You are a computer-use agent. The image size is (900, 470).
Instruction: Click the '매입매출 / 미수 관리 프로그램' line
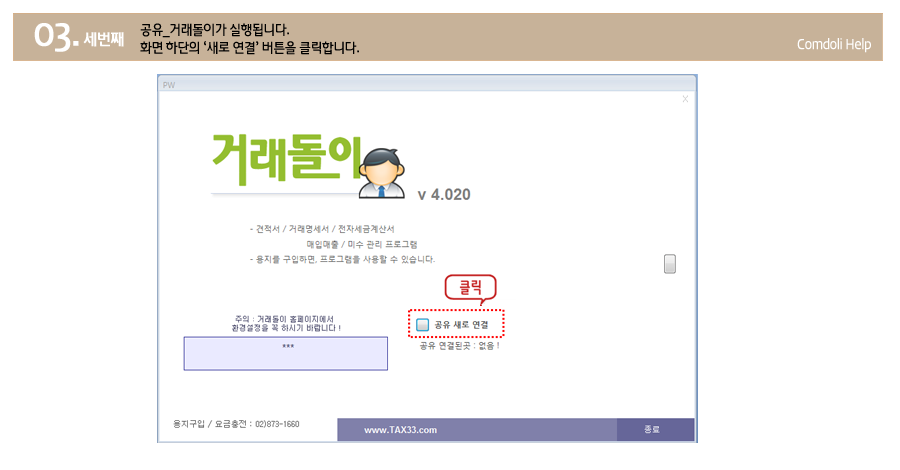pyautogui.click(x=362, y=244)
